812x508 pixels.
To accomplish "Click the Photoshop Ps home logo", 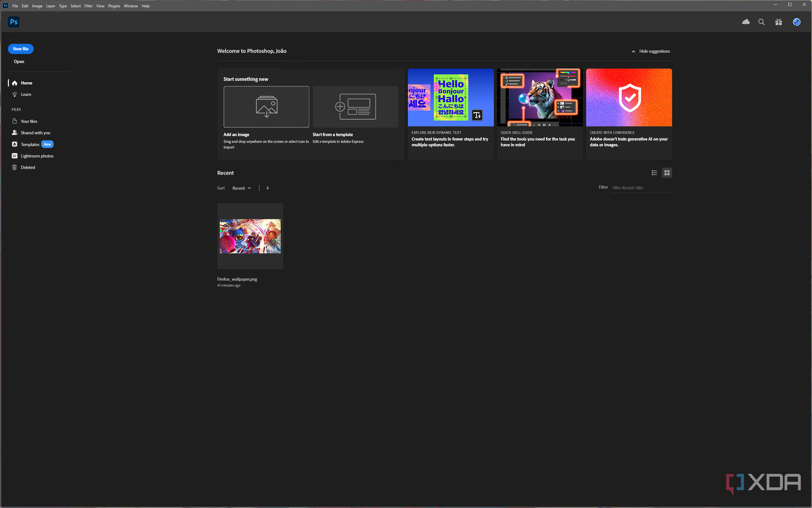I will pos(14,22).
